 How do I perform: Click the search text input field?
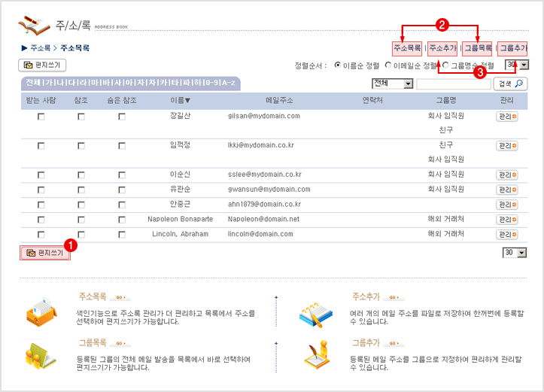point(453,84)
